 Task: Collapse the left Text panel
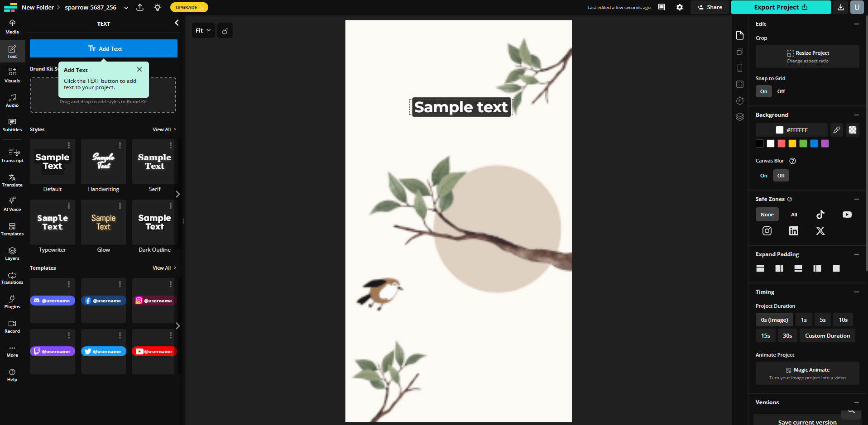(176, 23)
